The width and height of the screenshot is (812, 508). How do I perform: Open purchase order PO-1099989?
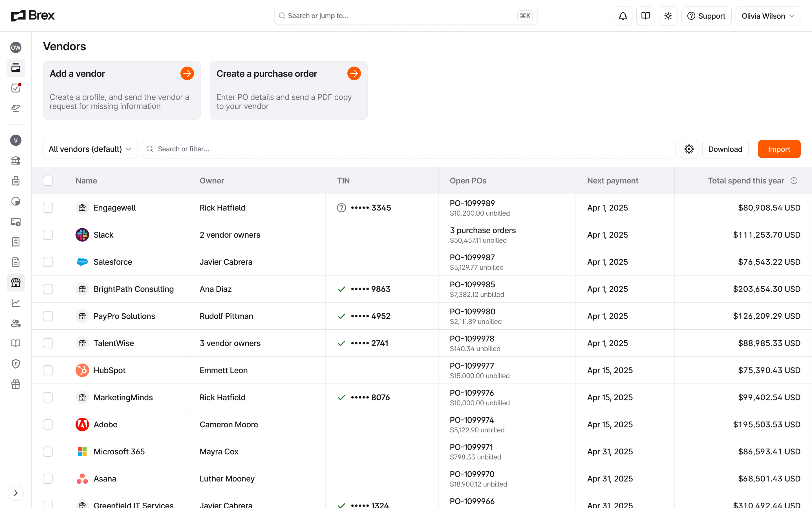[x=472, y=203]
